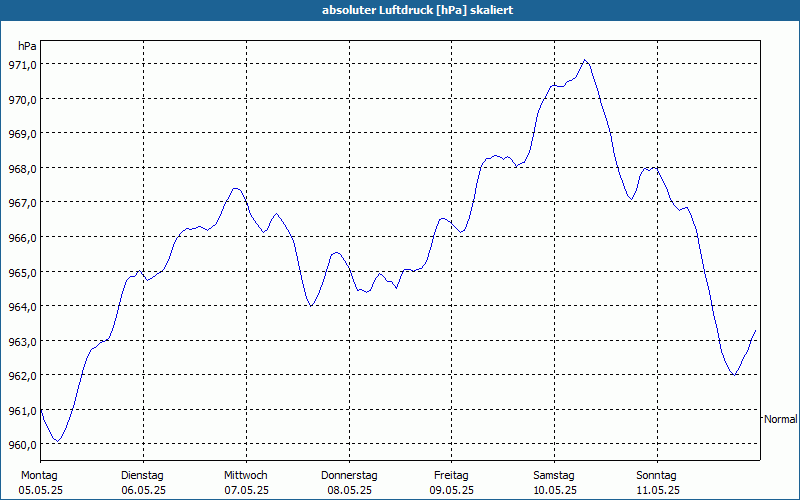Click the Dienstag day label
The width and height of the screenshot is (800, 500).
click(142, 476)
